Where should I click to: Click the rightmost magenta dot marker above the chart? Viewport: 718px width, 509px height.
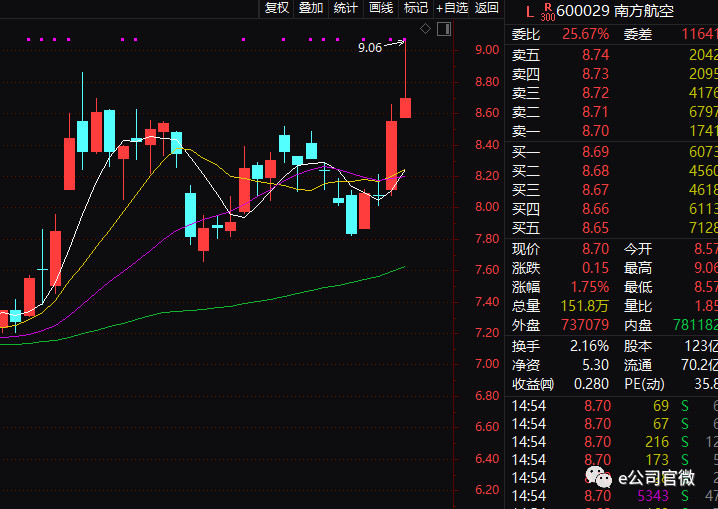click(x=404, y=39)
